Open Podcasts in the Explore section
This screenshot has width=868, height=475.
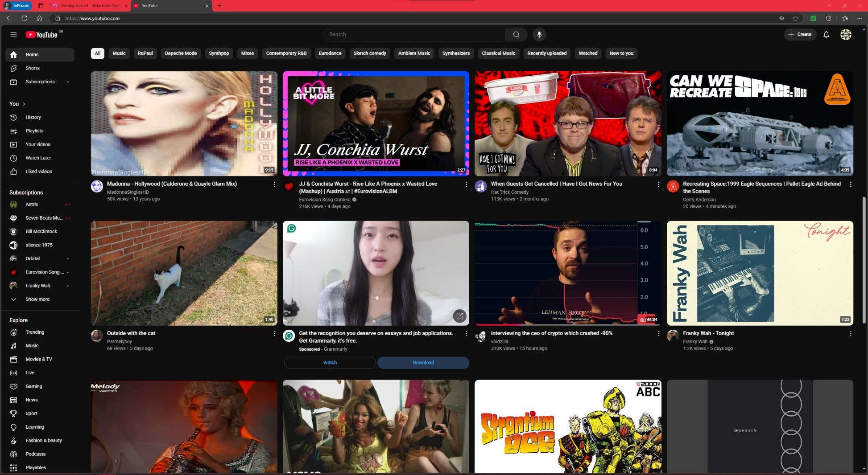[35, 454]
